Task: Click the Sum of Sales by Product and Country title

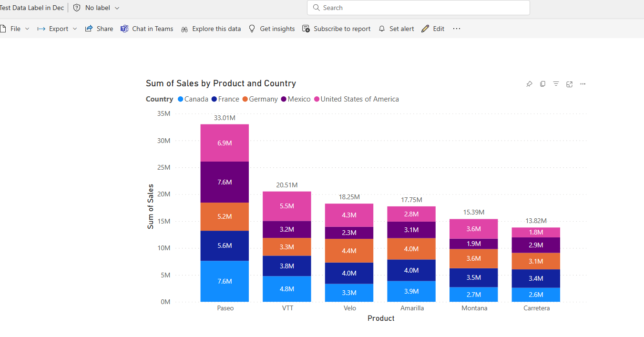Action: tap(221, 83)
